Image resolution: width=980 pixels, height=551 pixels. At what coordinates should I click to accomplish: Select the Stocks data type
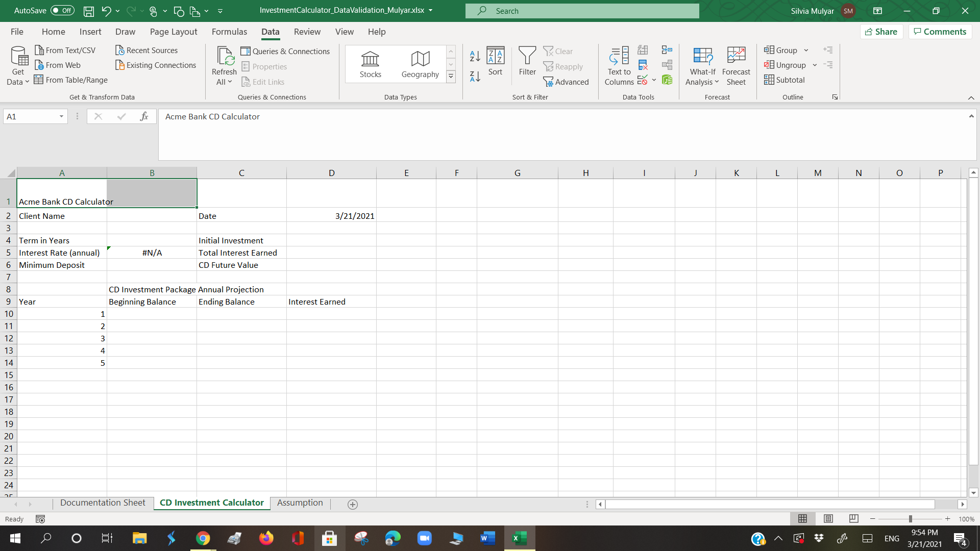(370, 65)
